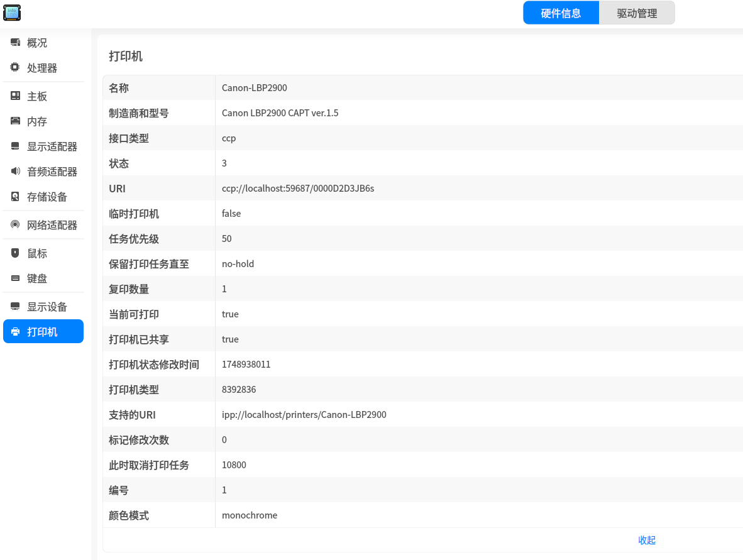Select 主板 in the sidebar

point(43,96)
